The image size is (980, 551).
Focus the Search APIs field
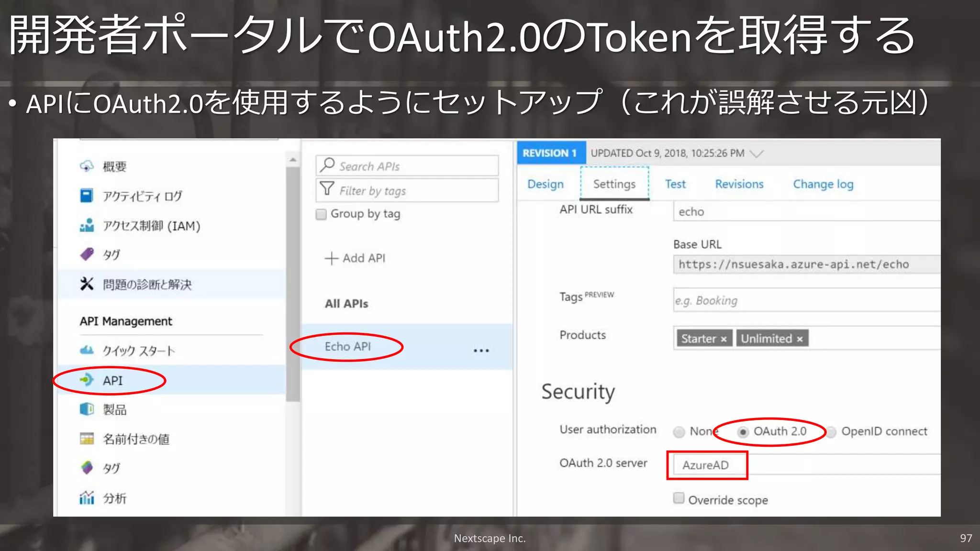tap(407, 165)
